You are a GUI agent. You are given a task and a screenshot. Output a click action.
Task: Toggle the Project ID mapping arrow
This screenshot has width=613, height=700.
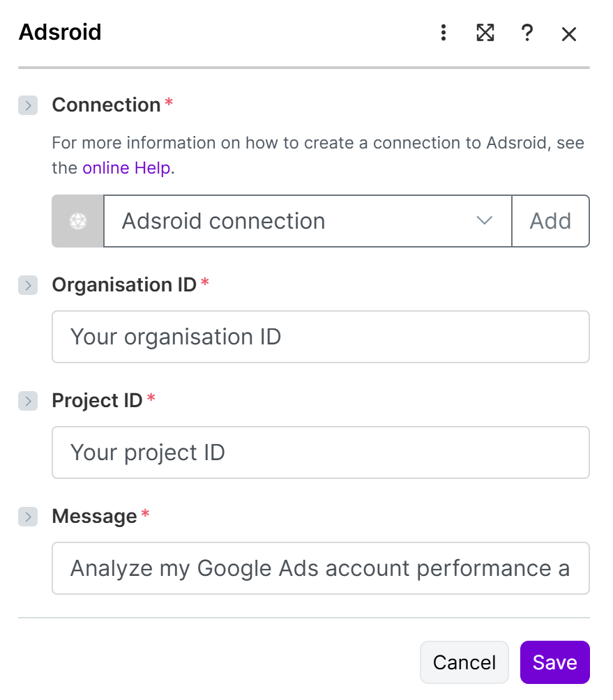click(28, 400)
